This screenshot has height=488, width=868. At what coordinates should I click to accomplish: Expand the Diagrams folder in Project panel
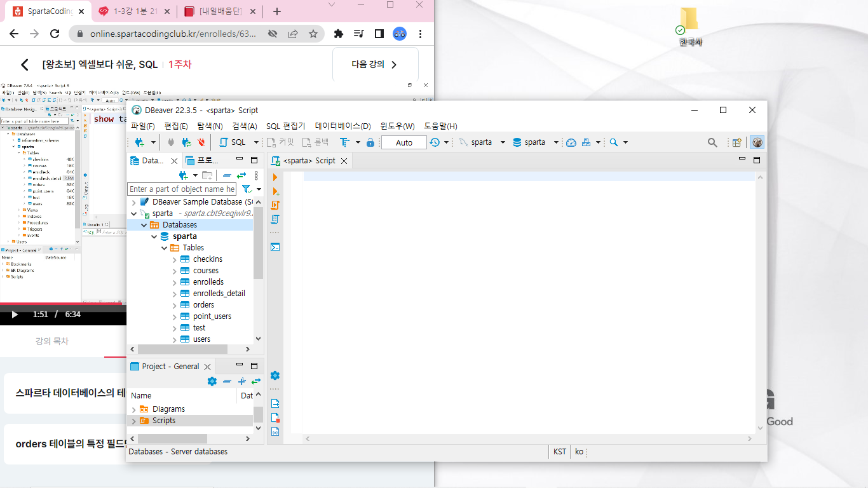[x=133, y=409]
